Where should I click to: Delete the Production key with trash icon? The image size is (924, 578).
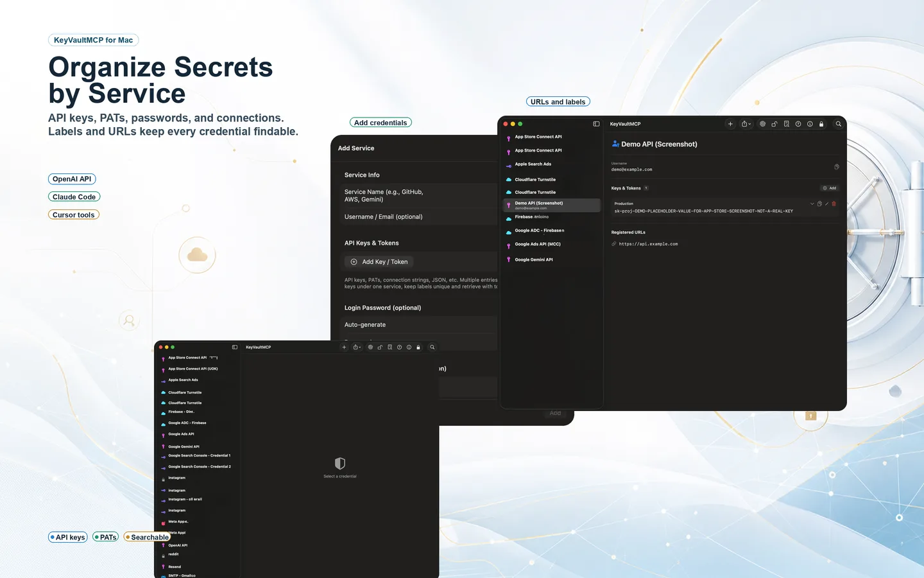point(834,204)
